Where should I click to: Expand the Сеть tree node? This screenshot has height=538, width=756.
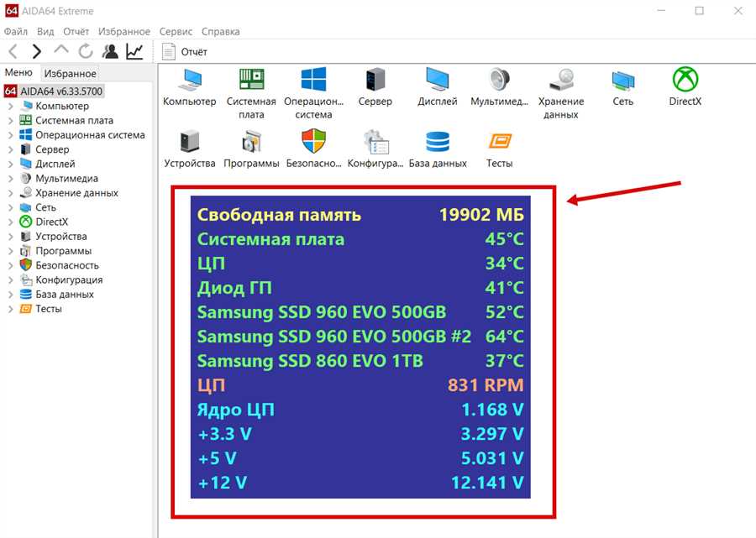click(x=11, y=207)
